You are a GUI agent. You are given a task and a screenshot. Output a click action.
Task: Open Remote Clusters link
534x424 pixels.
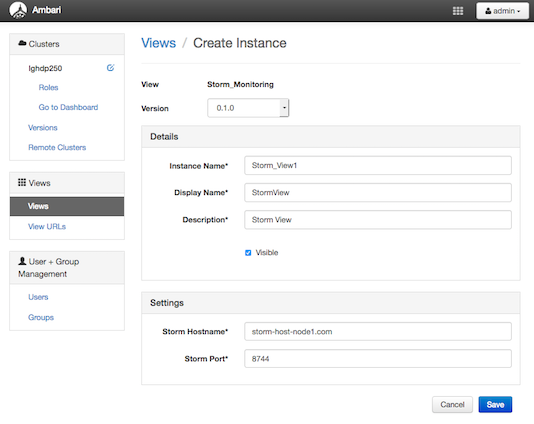(x=57, y=147)
